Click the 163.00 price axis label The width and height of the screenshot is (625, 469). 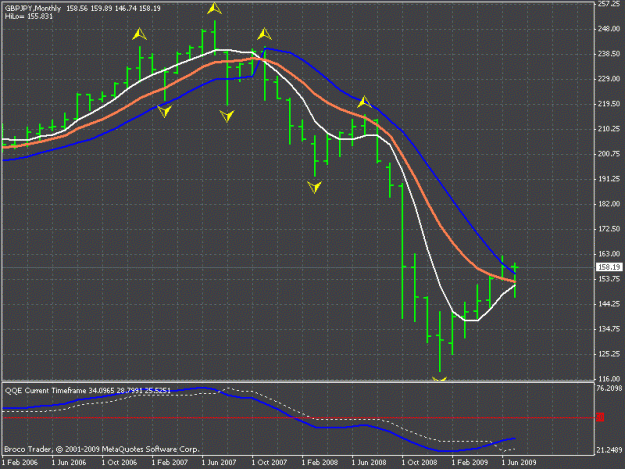(609, 254)
